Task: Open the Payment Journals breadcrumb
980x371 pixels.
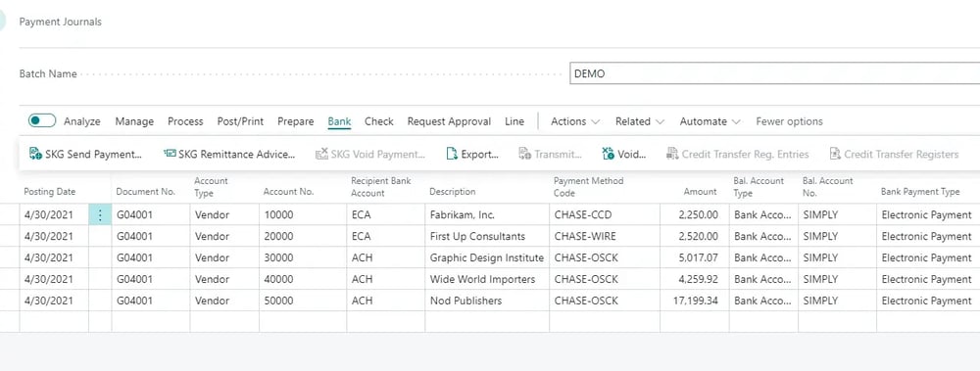Action: [x=61, y=22]
